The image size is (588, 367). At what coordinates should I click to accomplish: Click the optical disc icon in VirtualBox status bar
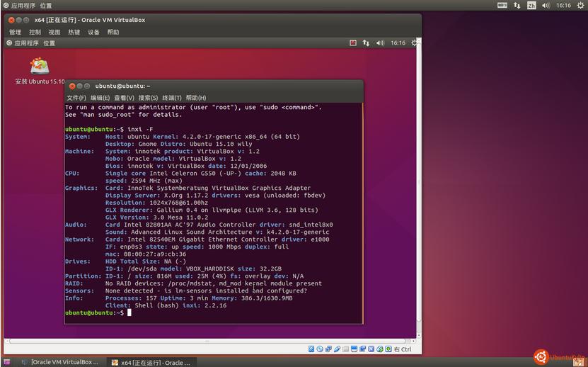pos(320,349)
